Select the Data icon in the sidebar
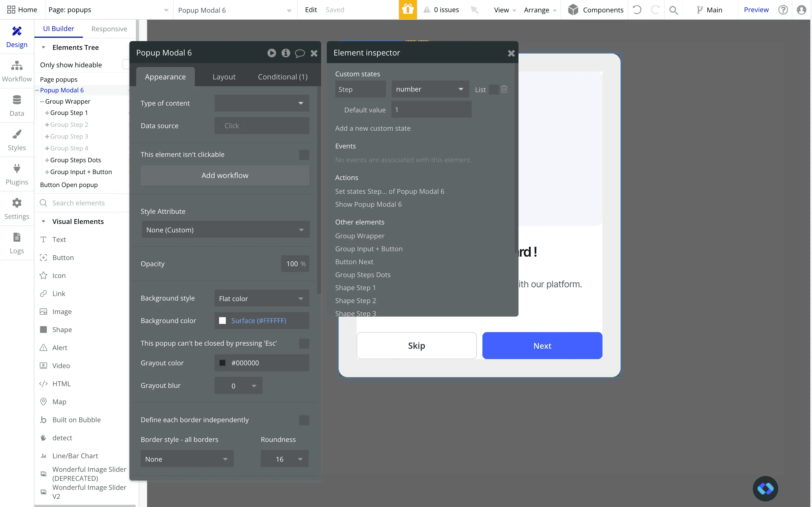This screenshot has width=812, height=507. [17, 105]
